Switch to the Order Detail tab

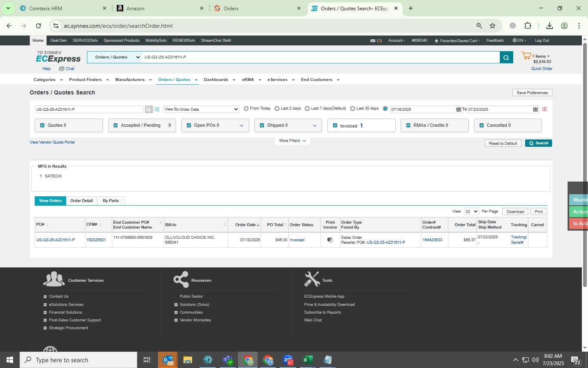[82, 201]
